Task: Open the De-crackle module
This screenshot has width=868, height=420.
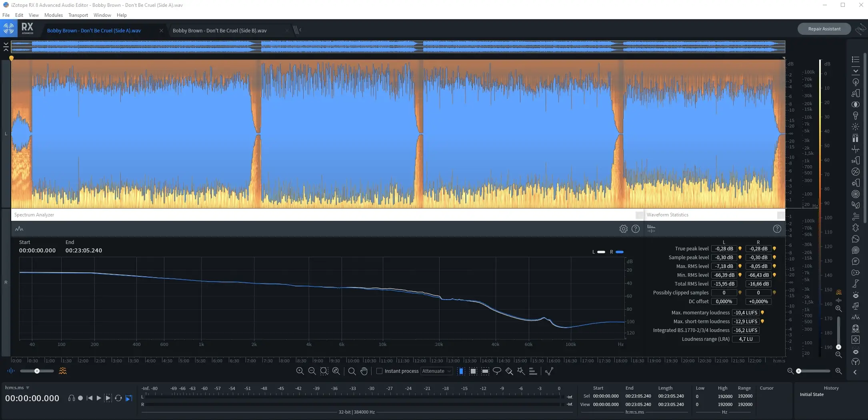Action: pyautogui.click(x=856, y=149)
